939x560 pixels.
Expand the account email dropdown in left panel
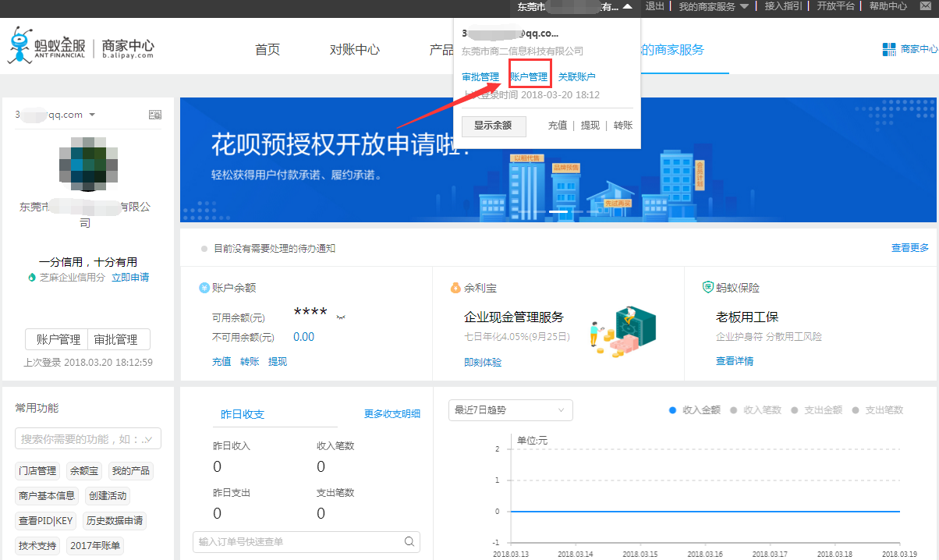point(92,115)
